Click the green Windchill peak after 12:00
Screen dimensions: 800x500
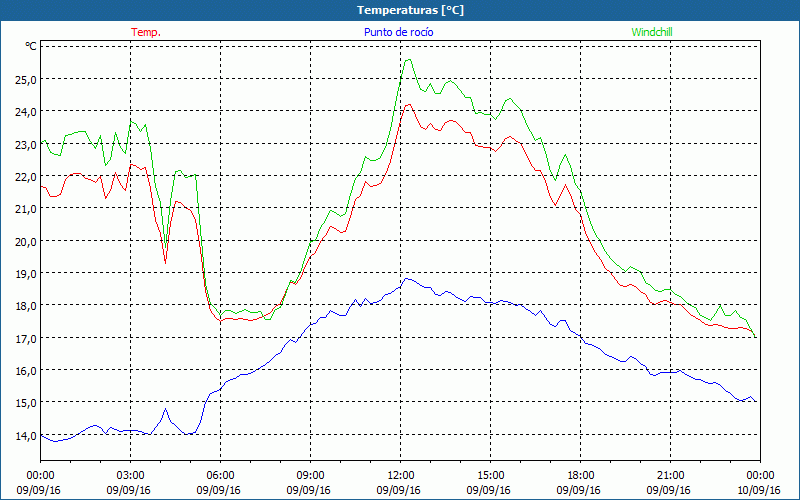click(x=408, y=60)
